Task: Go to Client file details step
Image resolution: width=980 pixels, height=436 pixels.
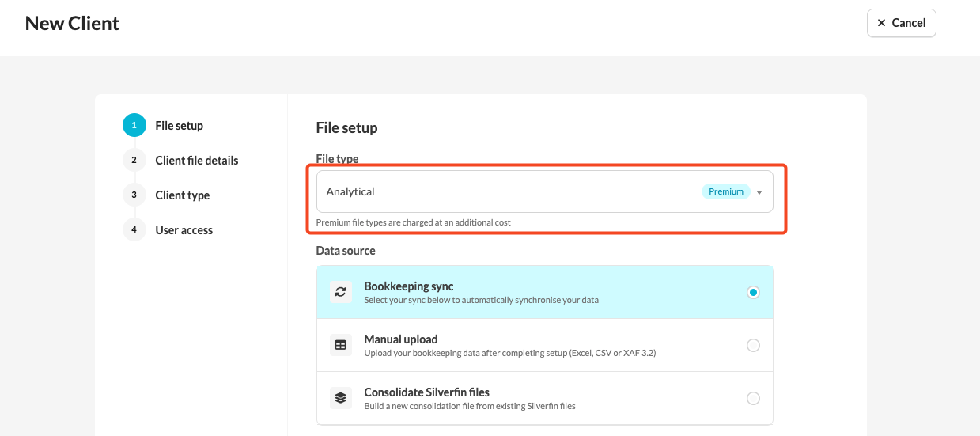Action: (x=197, y=161)
